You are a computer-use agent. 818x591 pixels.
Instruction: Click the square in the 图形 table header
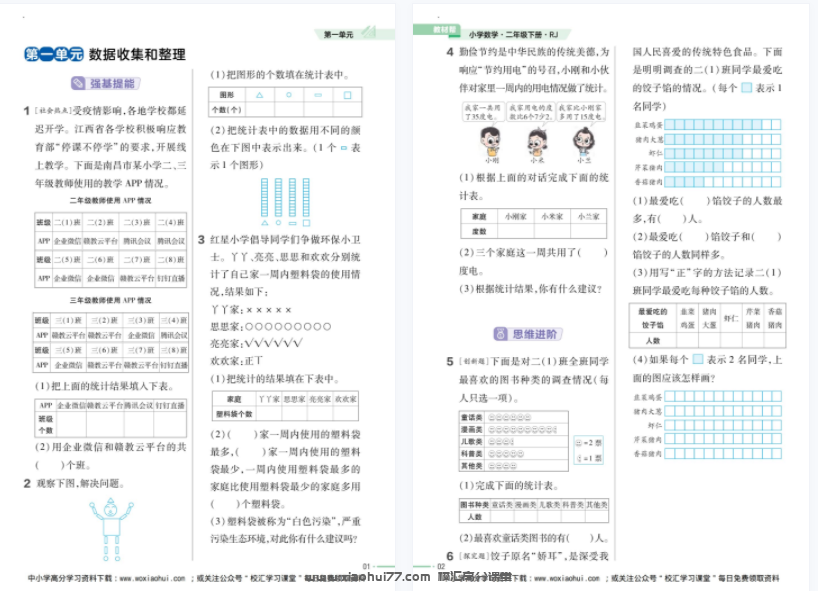tap(347, 95)
